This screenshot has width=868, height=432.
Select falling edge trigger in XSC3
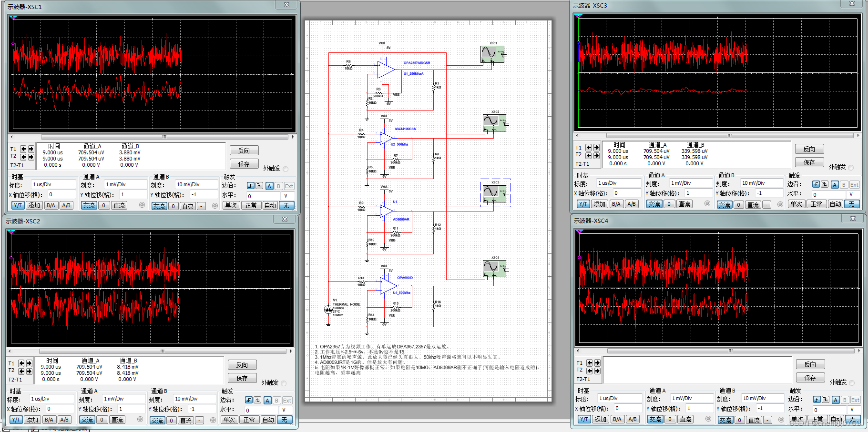825,184
